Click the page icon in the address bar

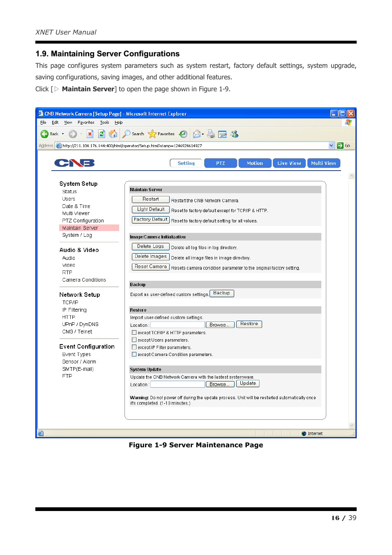coord(59,146)
